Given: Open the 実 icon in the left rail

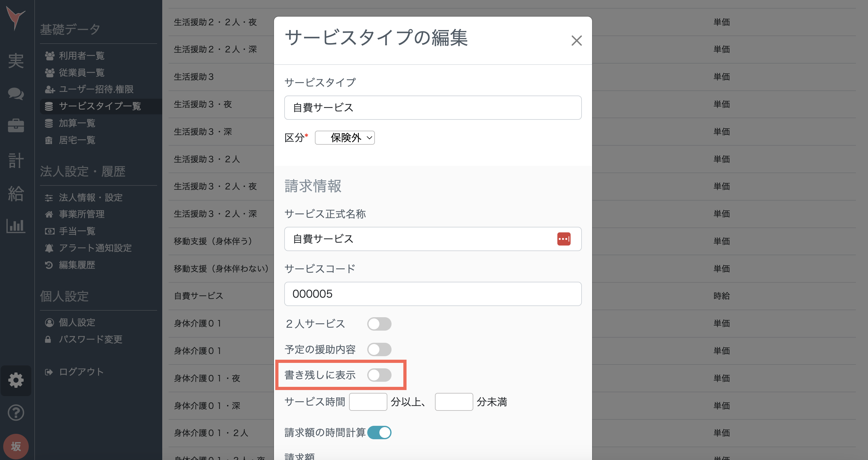Looking at the screenshot, I should [16, 61].
